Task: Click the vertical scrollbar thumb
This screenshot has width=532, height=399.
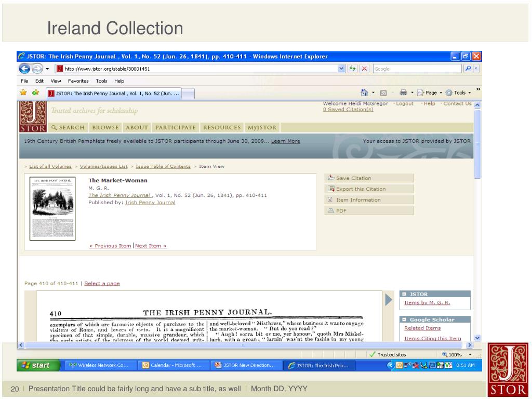Action: pos(477,144)
